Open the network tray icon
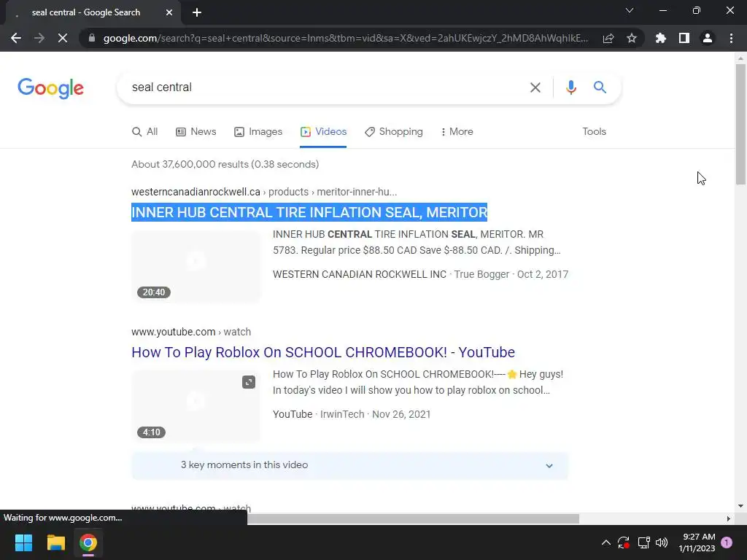This screenshot has height=560, width=747. pyautogui.click(x=643, y=542)
